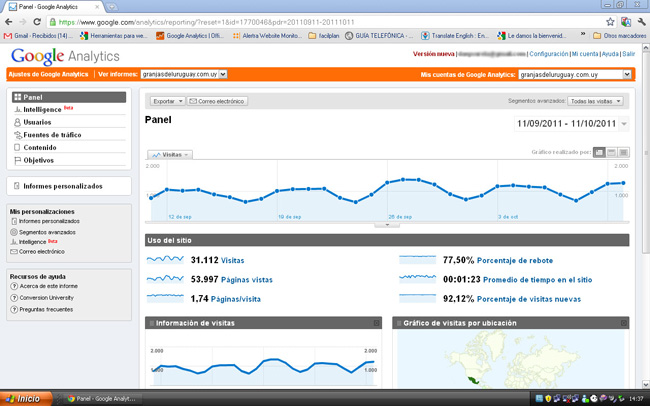This screenshot has width=650, height=406.
Task: Open the Exportar dropdown button
Action: tap(167, 101)
